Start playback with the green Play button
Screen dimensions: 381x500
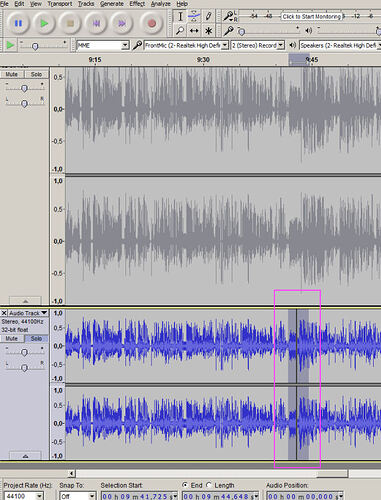pyautogui.click(x=44, y=23)
